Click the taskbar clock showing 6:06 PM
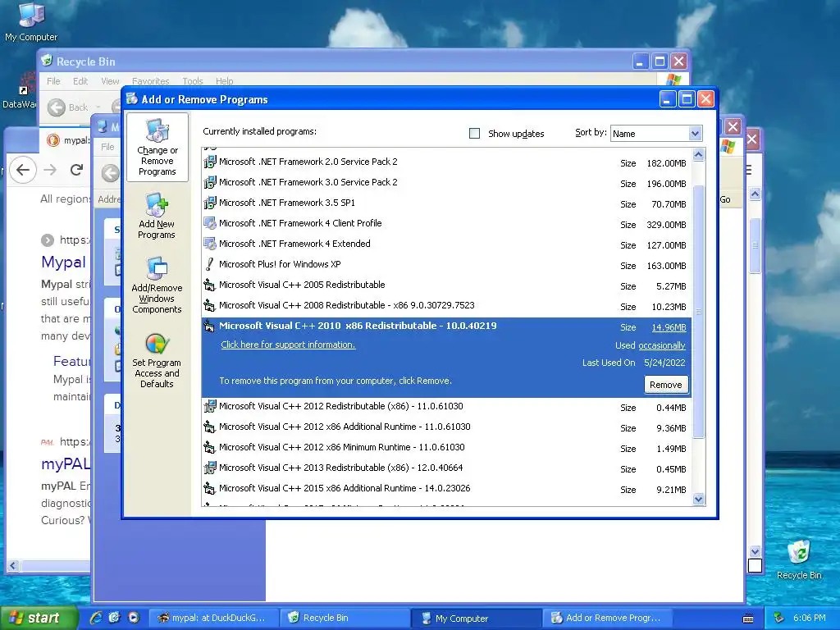Viewport: 840px width, 630px height. tap(809, 618)
